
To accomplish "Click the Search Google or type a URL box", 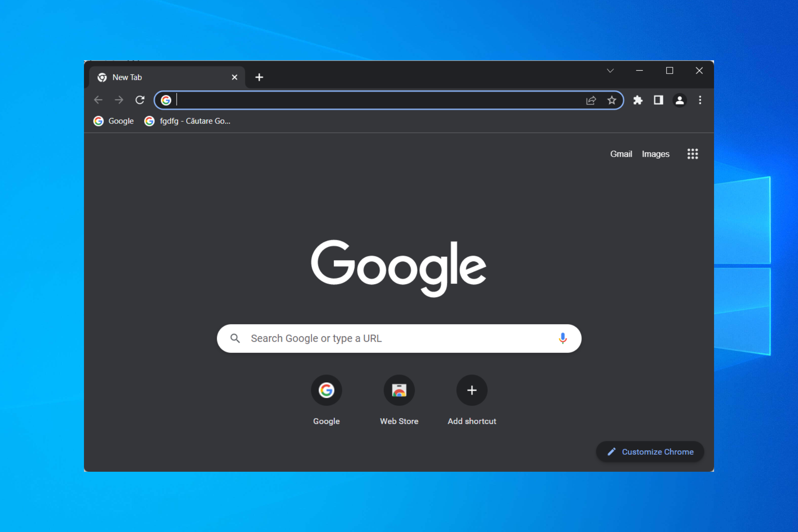I will (399, 338).
